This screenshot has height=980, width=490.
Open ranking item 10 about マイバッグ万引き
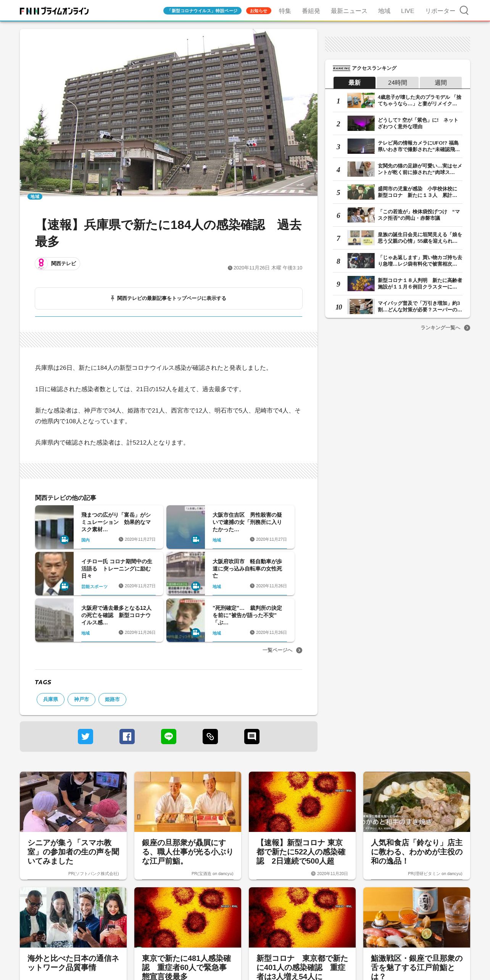(x=398, y=307)
